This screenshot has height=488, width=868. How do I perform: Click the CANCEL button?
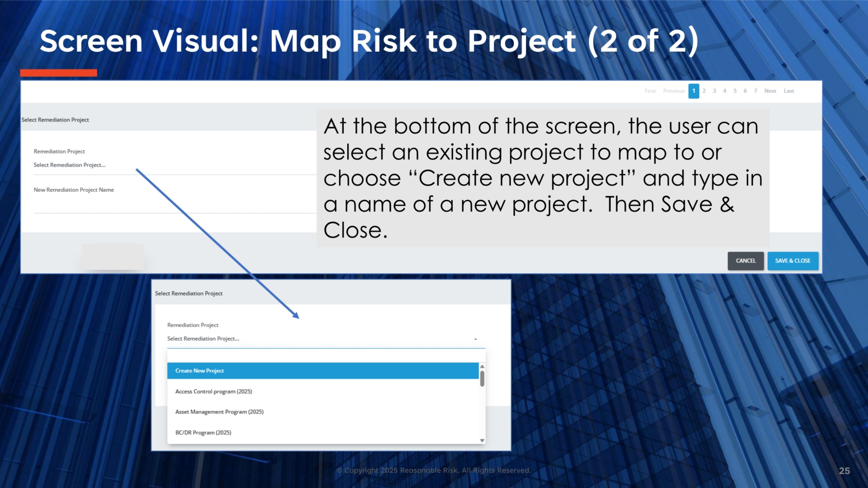coord(745,261)
